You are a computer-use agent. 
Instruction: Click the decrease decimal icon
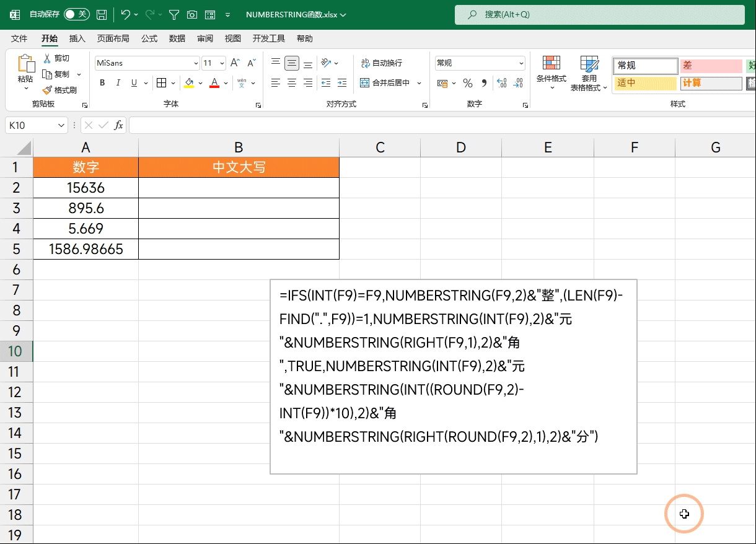(x=518, y=83)
